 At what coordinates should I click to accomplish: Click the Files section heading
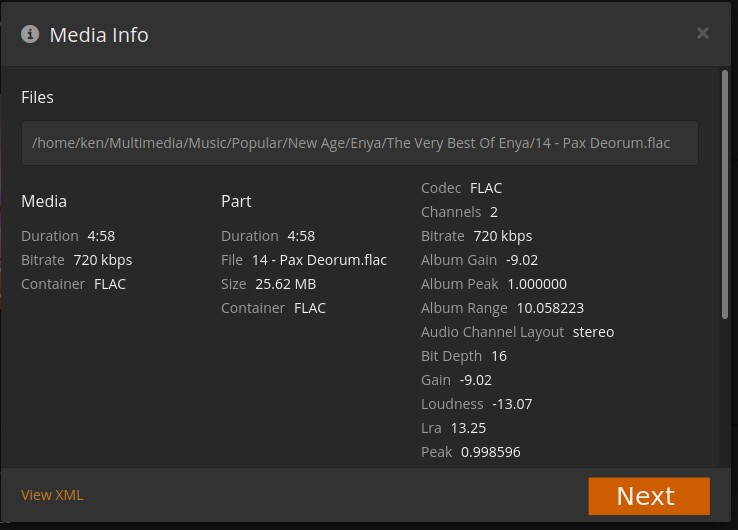pos(38,97)
